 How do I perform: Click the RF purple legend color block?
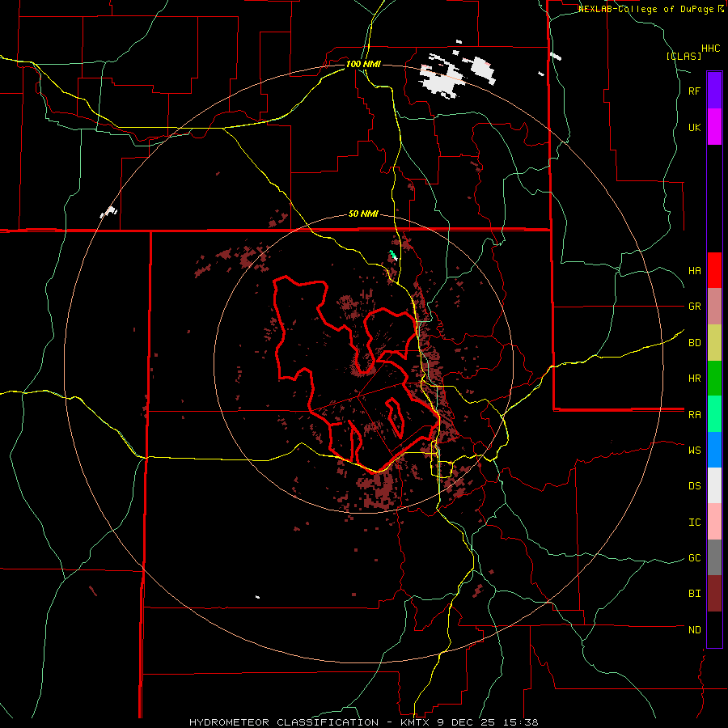714,91
